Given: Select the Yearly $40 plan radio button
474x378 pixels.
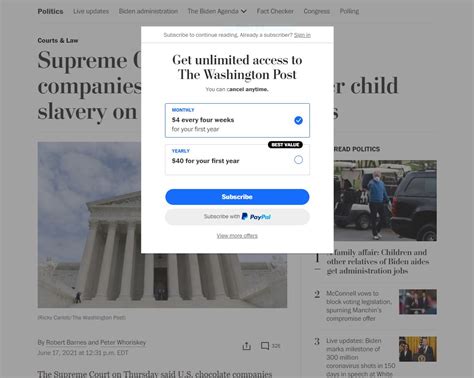Looking at the screenshot, I should [x=298, y=160].
